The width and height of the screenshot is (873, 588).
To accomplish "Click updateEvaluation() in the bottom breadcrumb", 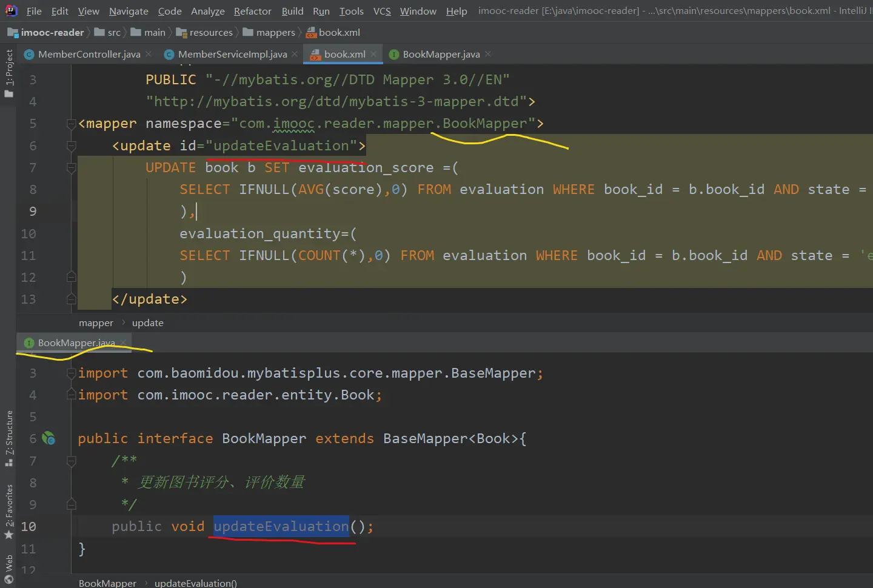I will point(195,583).
